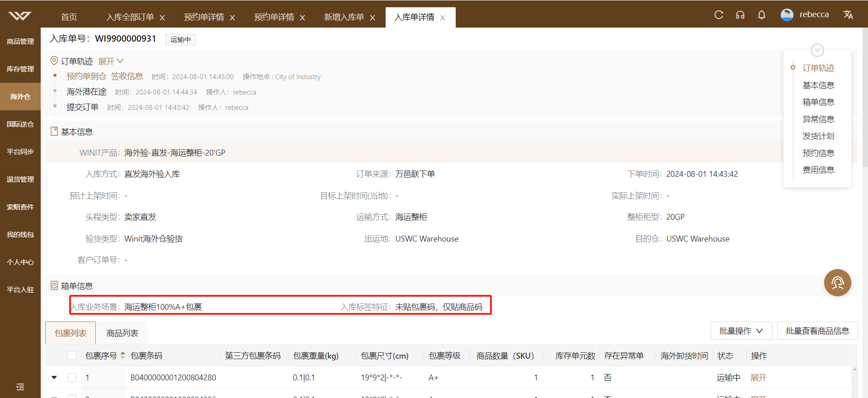Screen dimensions: 868x398
Task: Jump to 异常信息 in anchor panel
Action: pyautogui.click(x=818, y=119)
